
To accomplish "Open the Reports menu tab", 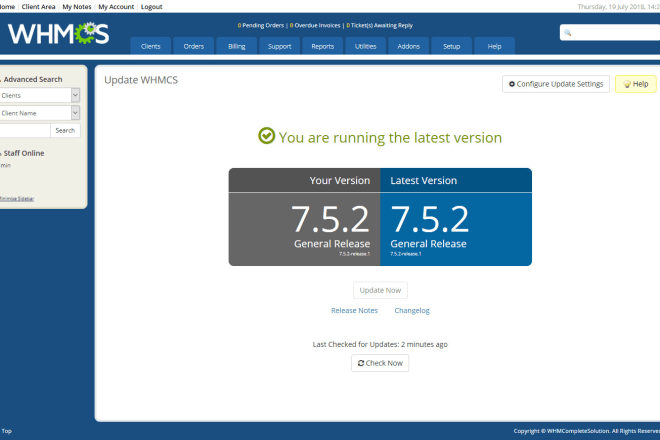I will [x=322, y=46].
